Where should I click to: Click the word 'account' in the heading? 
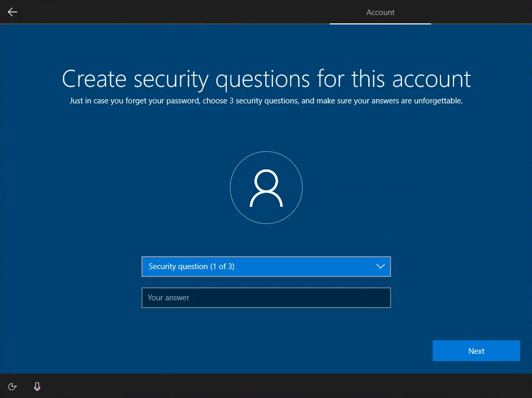(x=431, y=79)
